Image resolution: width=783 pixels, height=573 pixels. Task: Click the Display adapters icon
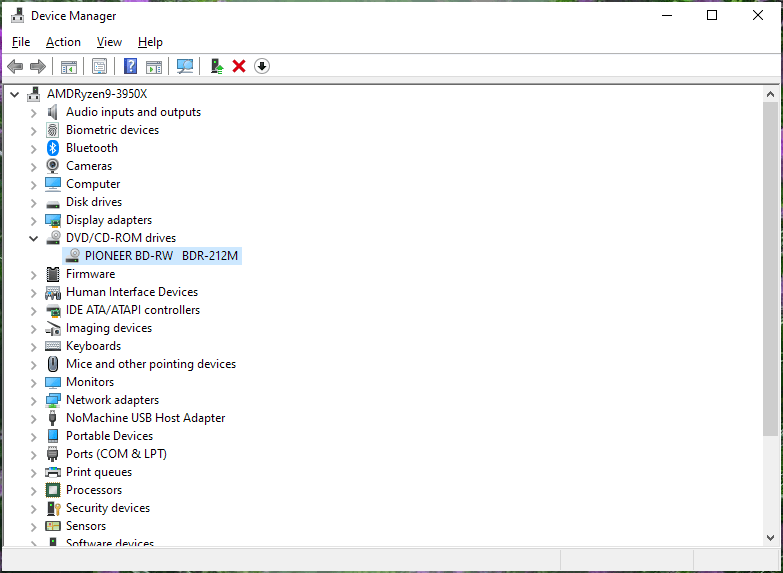tap(53, 220)
